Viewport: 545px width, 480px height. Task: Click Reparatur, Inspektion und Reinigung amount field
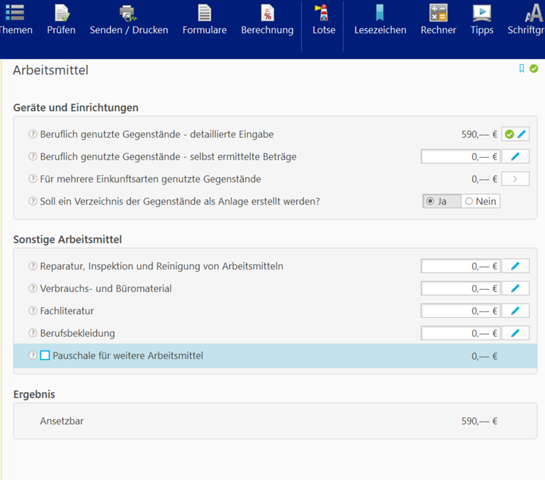pyautogui.click(x=460, y=266)
